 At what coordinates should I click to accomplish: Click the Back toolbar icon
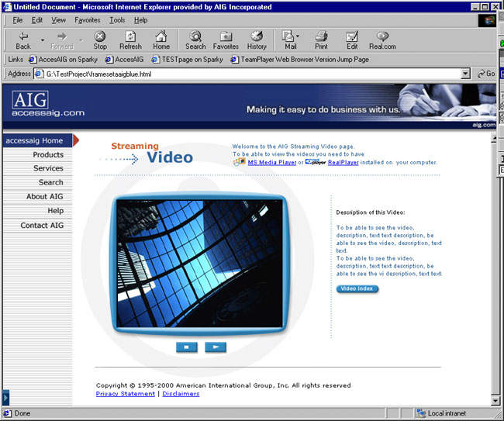coord(22,40)
